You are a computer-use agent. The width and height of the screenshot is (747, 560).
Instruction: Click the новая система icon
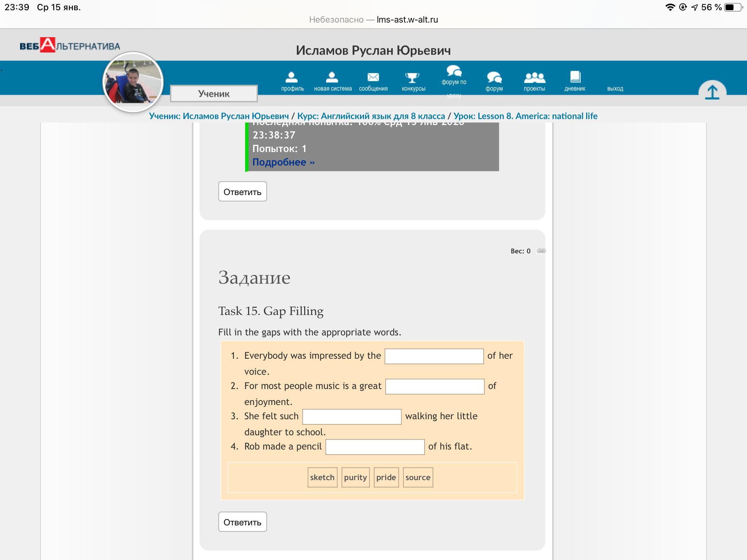coord(332,77)
